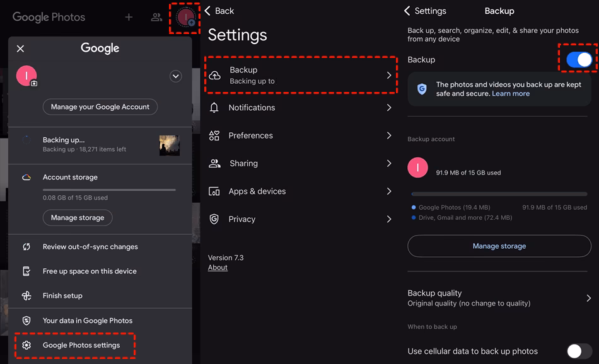Image resolution: width=599 pixels, height=364 pixels.
Task: Click the profile avatar in the top bar
Action: pyautogui.click(x=183, y=17)
